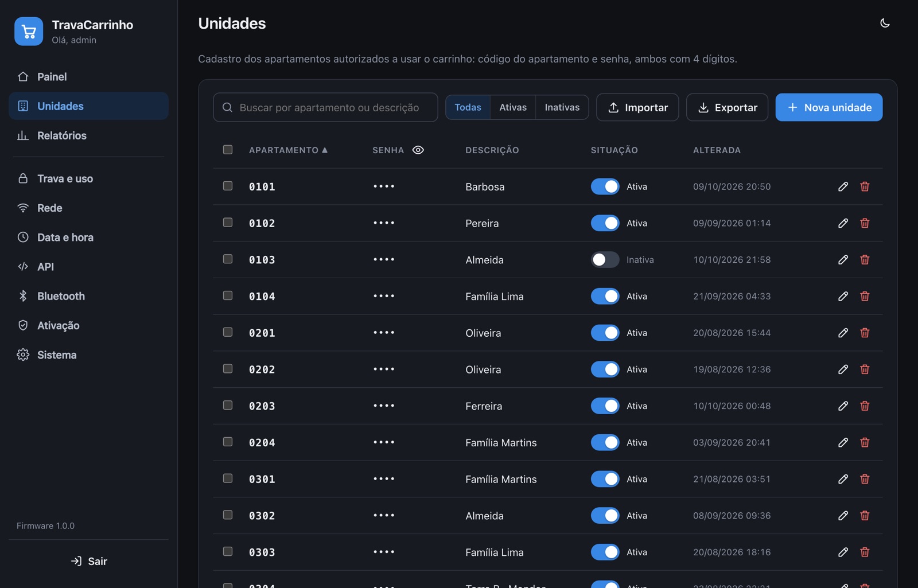Filter by Inativas units
918x588 pixels.
tap(562, 107)
